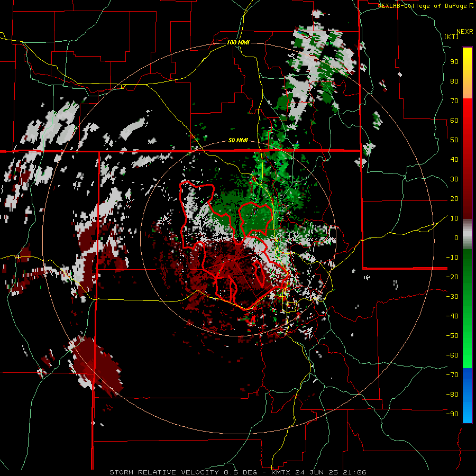Select the "60" value on the velocity scale
476x476 pixels.
pyautogui.click(x=454, y=120)
